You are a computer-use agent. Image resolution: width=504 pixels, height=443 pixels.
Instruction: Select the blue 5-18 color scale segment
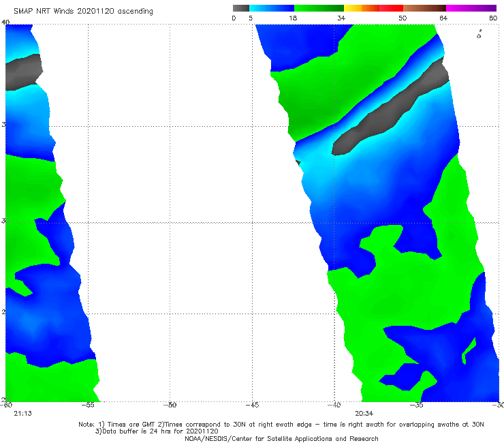point(272,8)
